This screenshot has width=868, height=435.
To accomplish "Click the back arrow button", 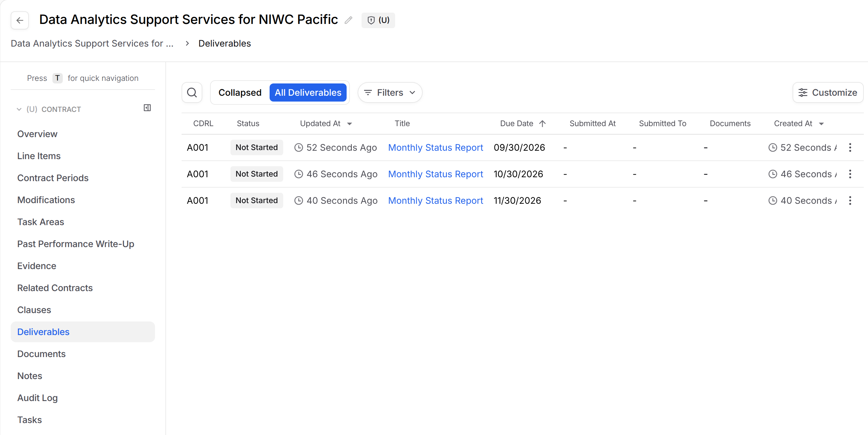I will click(19, 20).
